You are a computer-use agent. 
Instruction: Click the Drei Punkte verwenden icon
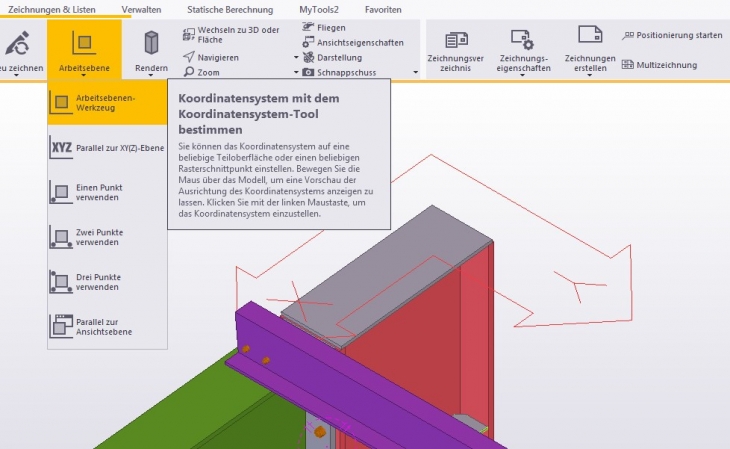pyautogui.click(x=61, y=282)
